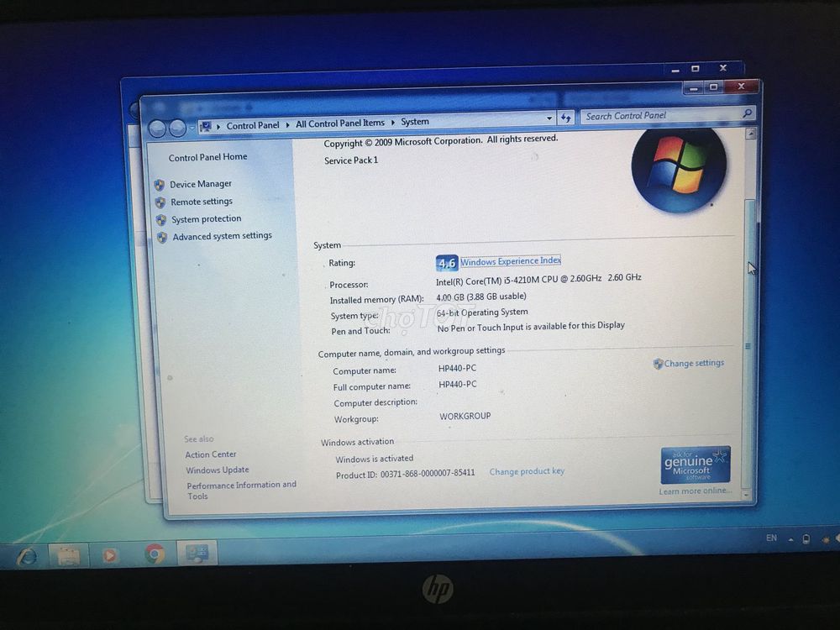
Task: Select All Control Panel Items breadcrumb
Action: tap(340, 123)
